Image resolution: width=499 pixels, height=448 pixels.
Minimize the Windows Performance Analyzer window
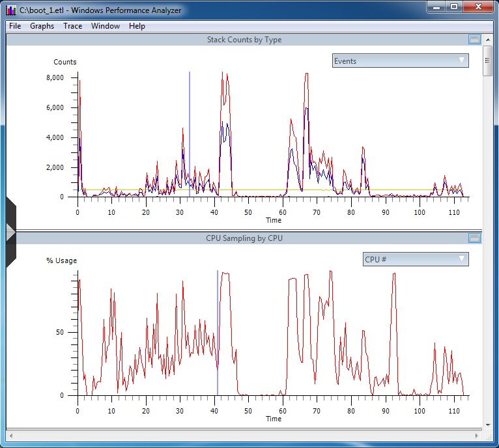tap(436, 7)
